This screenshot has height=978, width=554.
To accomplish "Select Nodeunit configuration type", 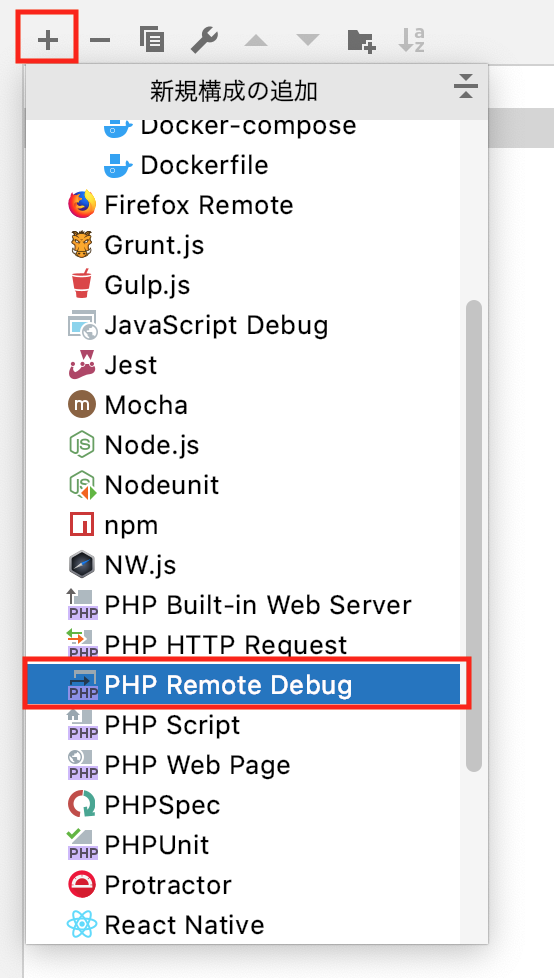I will coord(243,485).
